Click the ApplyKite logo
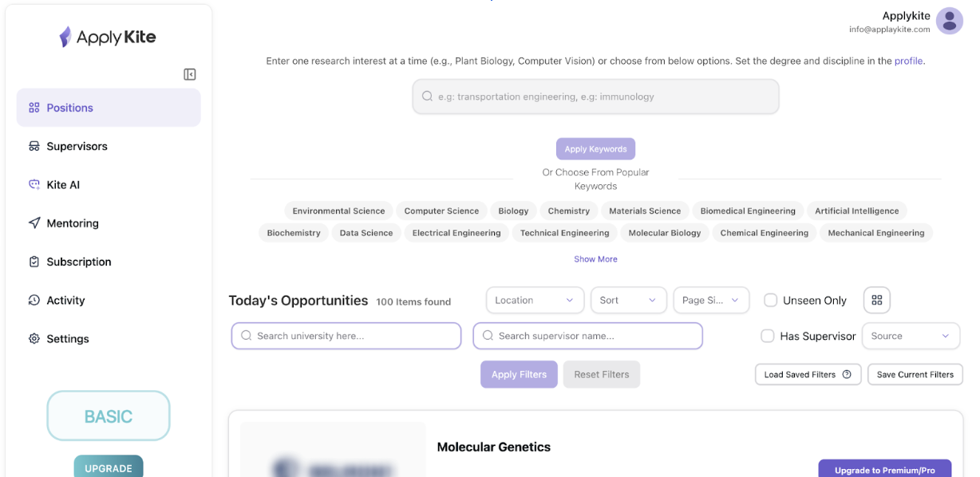This screenshot has width=980, height=477. [108, 37]
